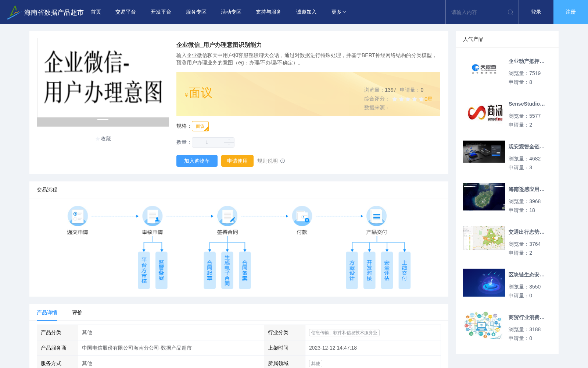Screen dimensions: 588x368
Task: Open the 更多 dropdown menu
Action: click(338, 12)
